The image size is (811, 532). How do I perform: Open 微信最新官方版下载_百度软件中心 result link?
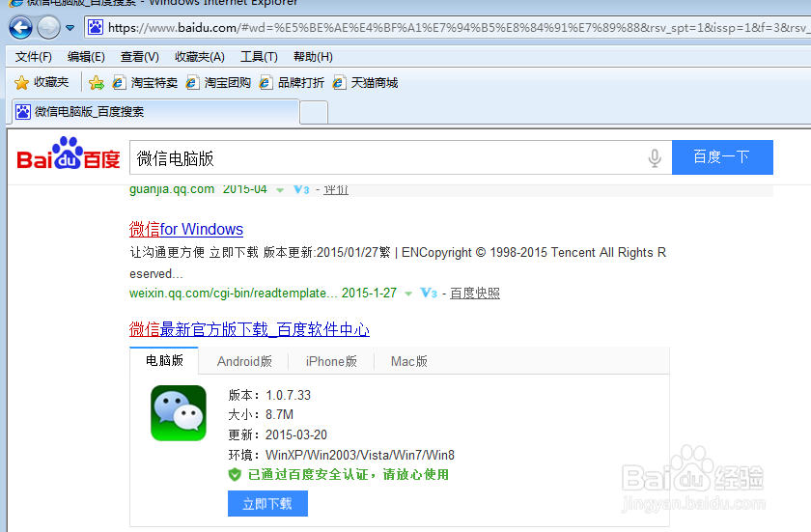(249, 329)
